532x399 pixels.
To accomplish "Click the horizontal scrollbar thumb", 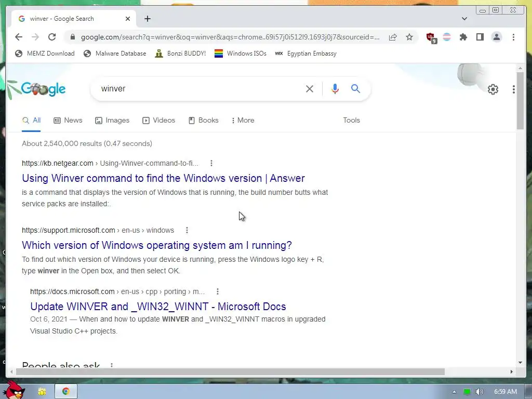I will [x=230, y=372].
